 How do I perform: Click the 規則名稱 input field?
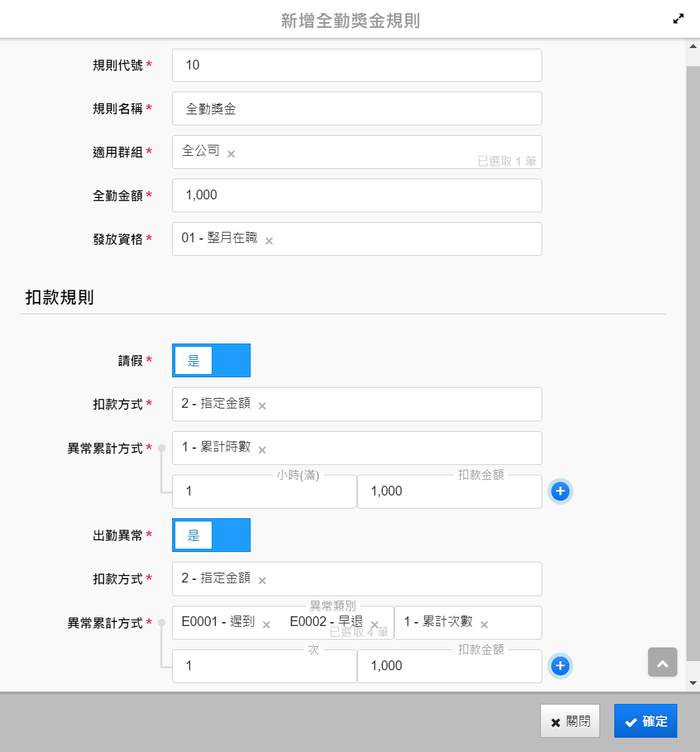(x=356, y=108)
